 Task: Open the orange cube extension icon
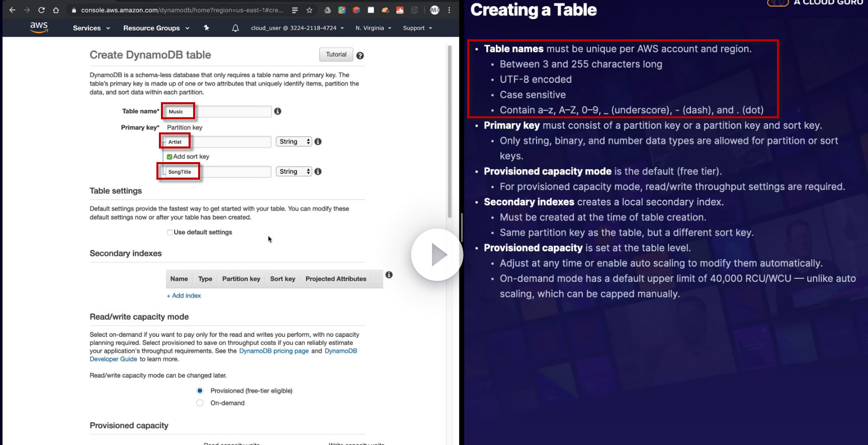tap(356, 10)
